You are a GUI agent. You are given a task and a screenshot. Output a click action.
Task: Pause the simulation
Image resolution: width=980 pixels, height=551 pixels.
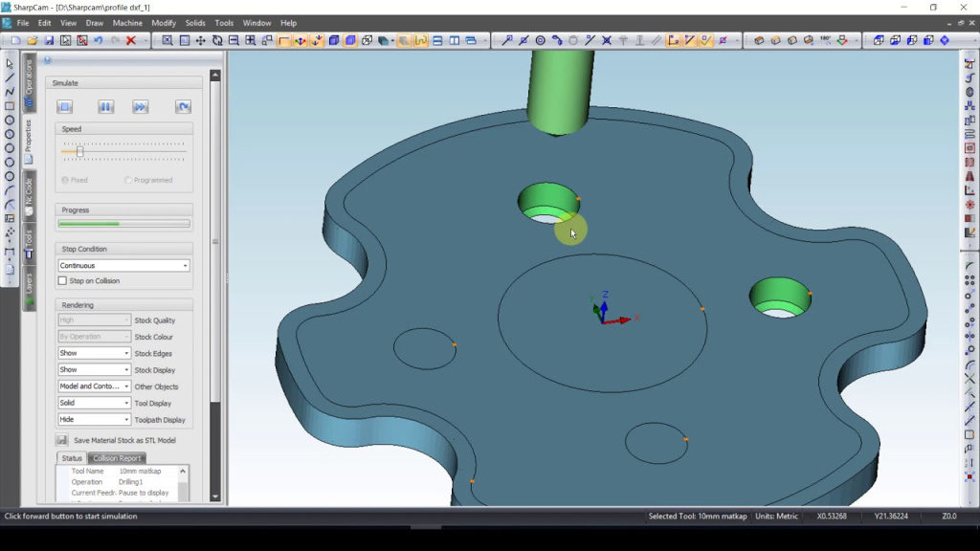[x=106, y=107]
